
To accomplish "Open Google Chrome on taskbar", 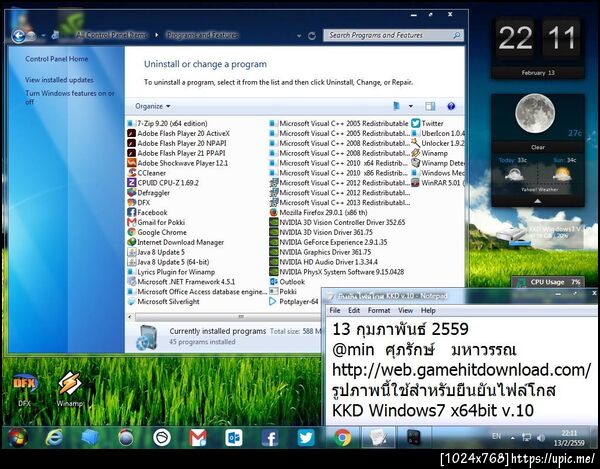I will (342, 438).
